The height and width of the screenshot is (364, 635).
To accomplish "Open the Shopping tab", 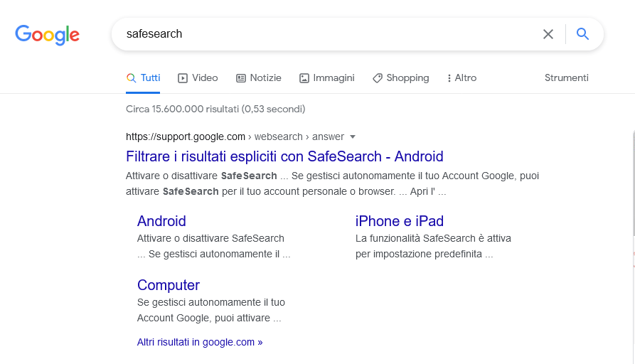I will tap(400, 77).
